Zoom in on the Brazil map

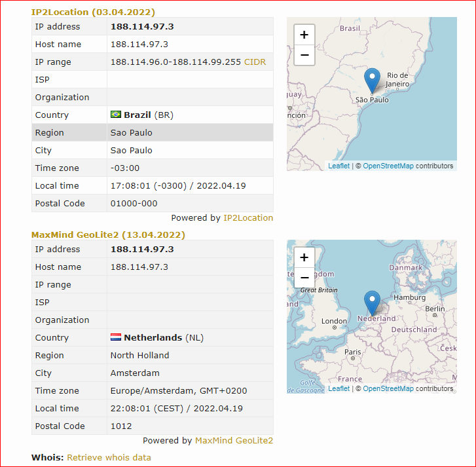coord(304,35)
